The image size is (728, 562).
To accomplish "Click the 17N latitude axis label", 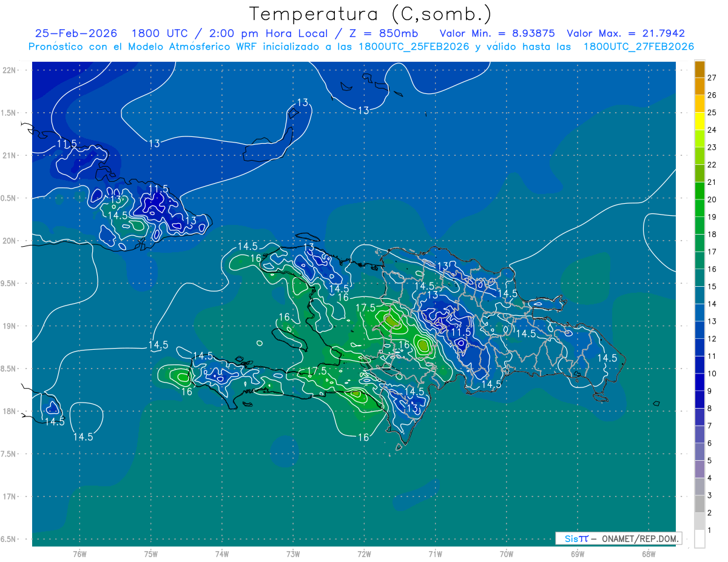I will (9, 497).
